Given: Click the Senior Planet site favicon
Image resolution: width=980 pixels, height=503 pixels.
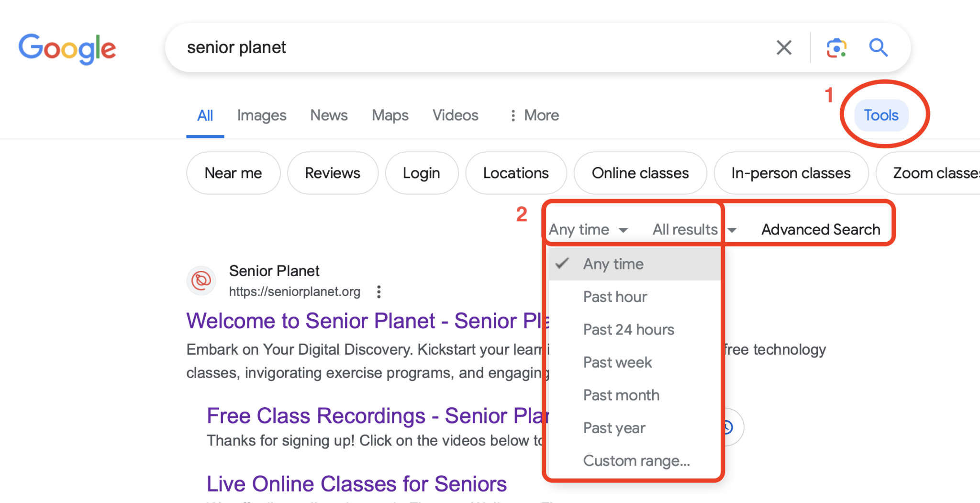Looking at the screenshot, I should (x=201, y=280).
